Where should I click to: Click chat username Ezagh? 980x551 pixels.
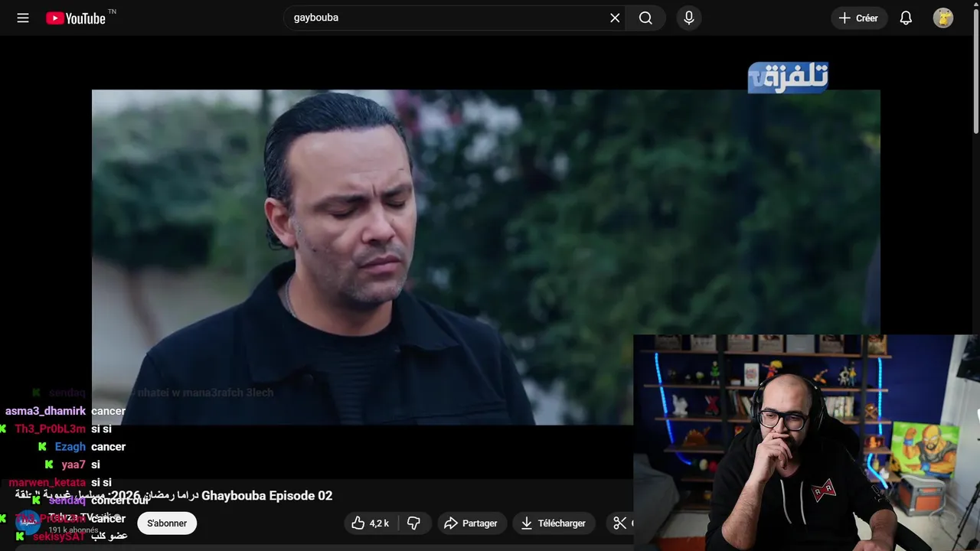70,447
